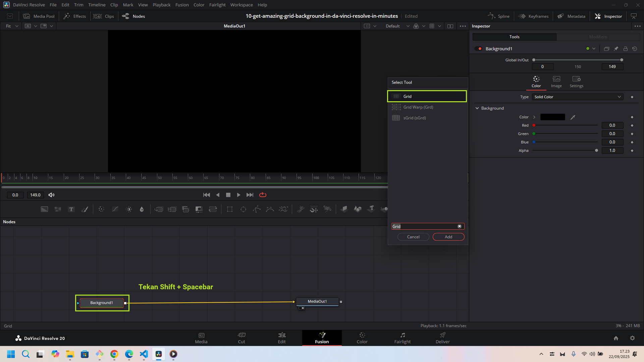Toggle audio mute speaker icon

(x=51, y=195)
